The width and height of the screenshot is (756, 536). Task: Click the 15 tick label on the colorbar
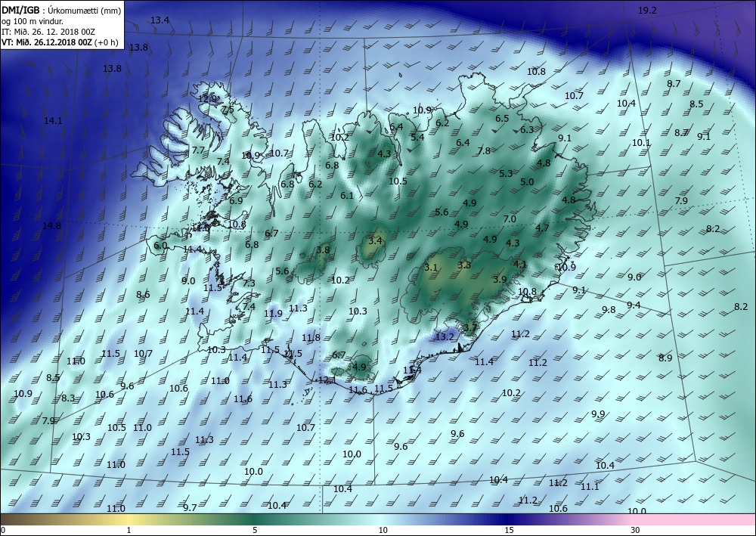tap(509, 530)
